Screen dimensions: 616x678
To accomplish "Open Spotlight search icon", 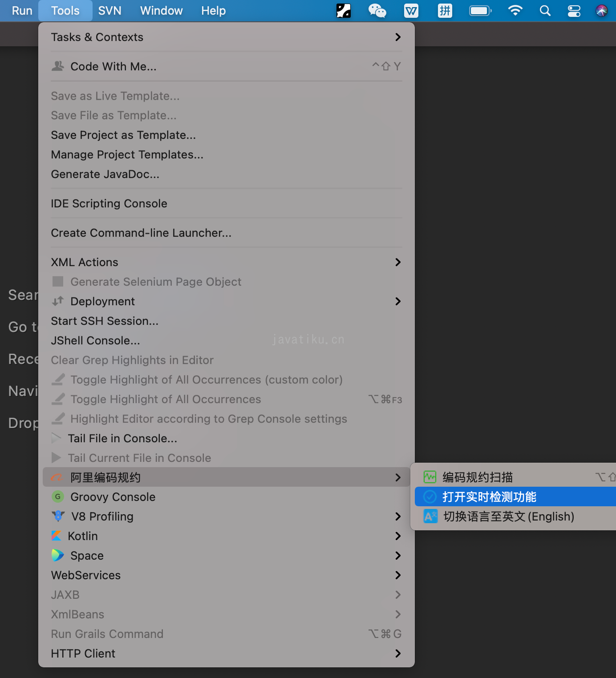I will (x=545, y=11).
